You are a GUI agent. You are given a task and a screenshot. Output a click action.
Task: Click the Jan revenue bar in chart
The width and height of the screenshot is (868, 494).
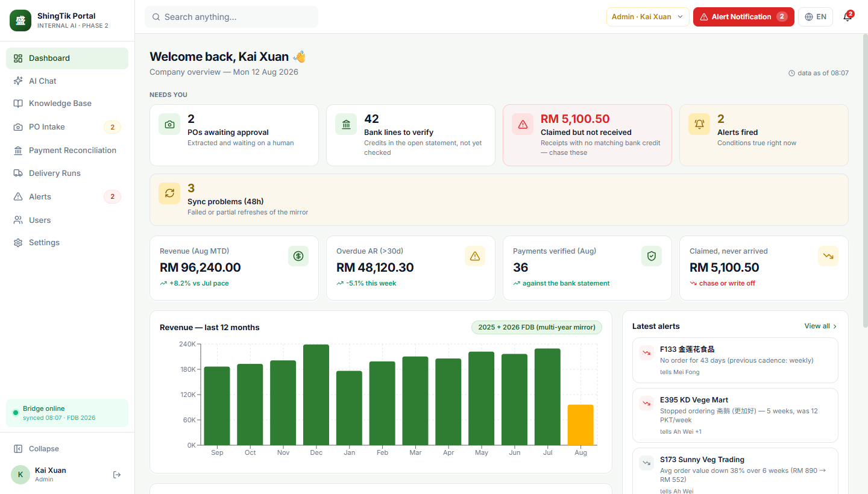tap(349, 408)
